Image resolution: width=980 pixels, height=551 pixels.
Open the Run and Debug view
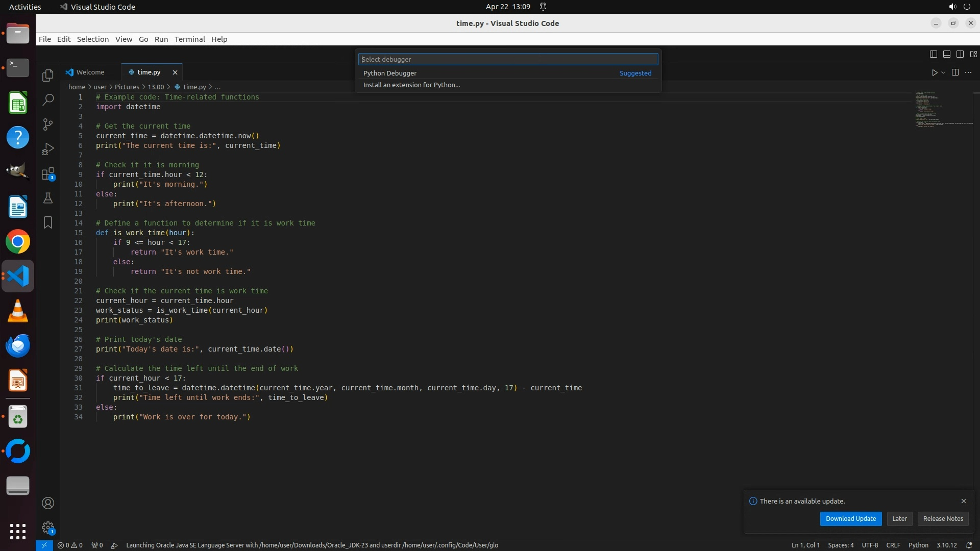click(48, 149)
